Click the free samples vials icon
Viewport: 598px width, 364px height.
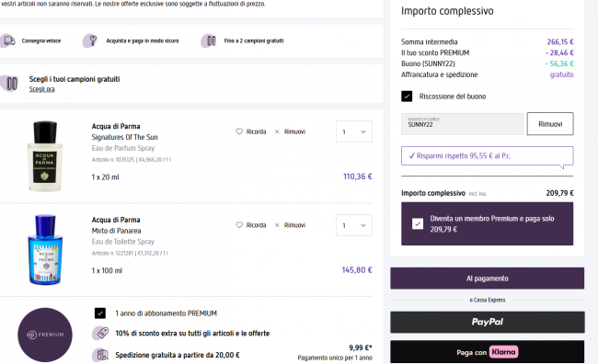point(209,40)
